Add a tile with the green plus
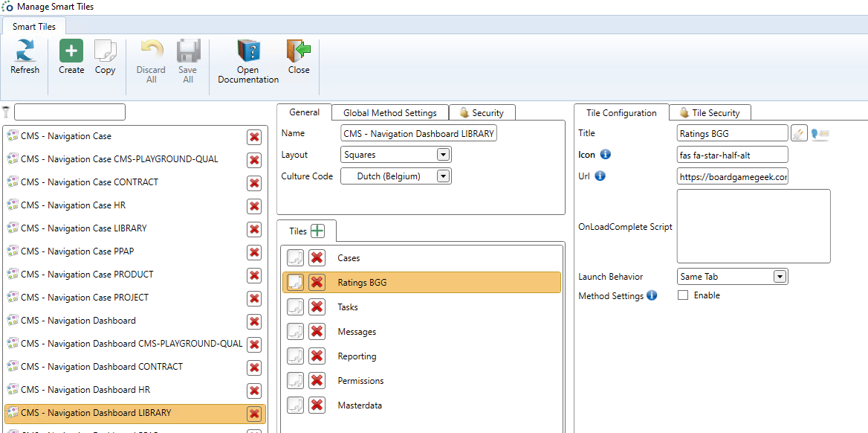 (317, 231)
